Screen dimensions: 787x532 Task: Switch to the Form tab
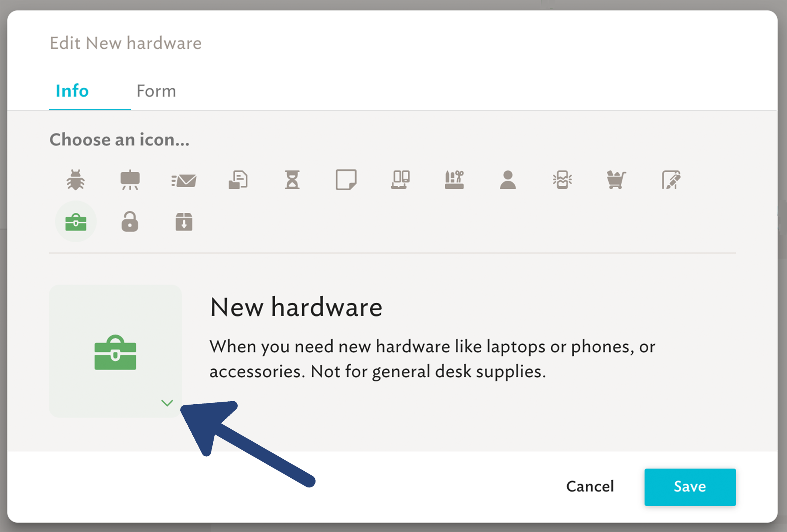156,91
